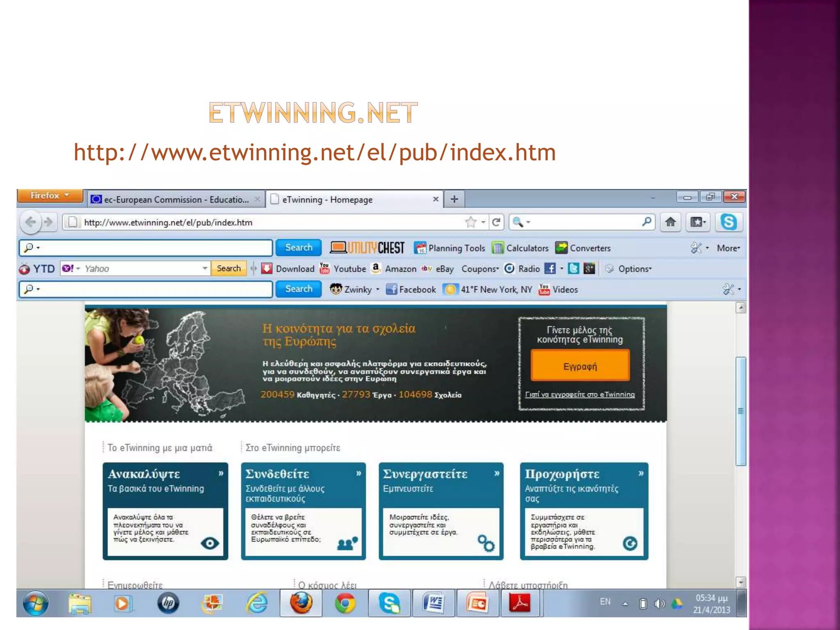The height and width of the screenshot is (630, 840).
Task: Expand the Coupons dropdown
Action: tap(480, 269)
